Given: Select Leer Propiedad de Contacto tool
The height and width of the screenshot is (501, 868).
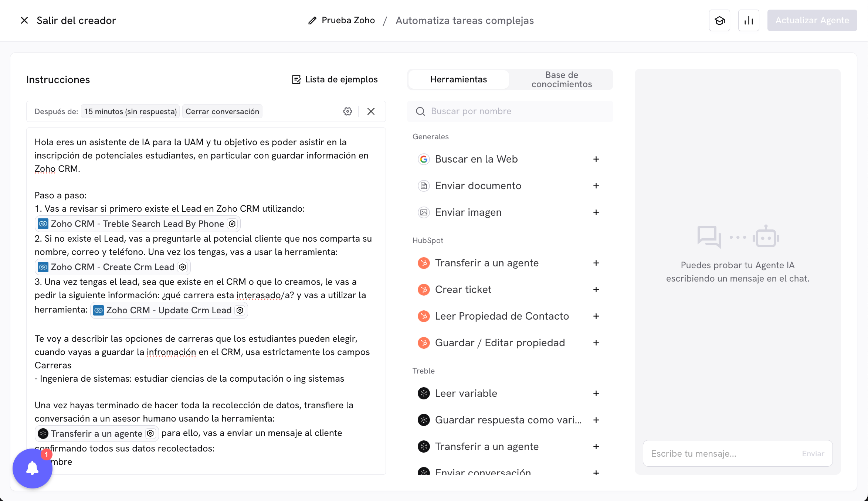Looking at the screenshot, I should coord(502,316).
